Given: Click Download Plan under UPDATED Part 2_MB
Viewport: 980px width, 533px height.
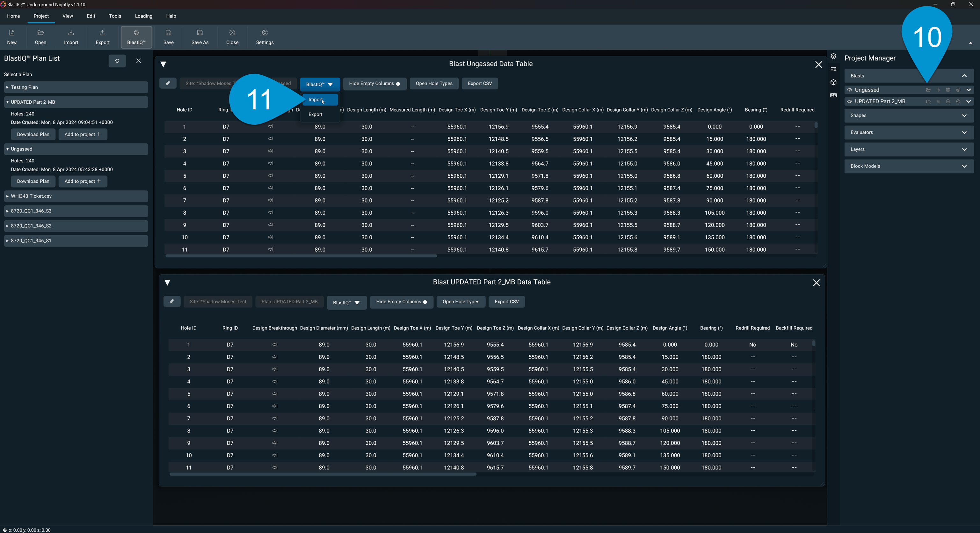Looking at the screenshot, I should point(33,134).
